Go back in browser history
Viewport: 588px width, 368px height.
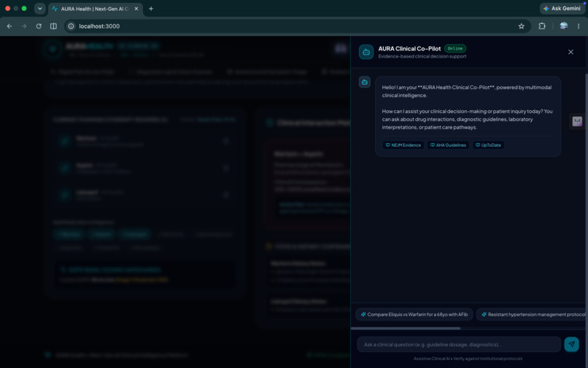(9, 26)
